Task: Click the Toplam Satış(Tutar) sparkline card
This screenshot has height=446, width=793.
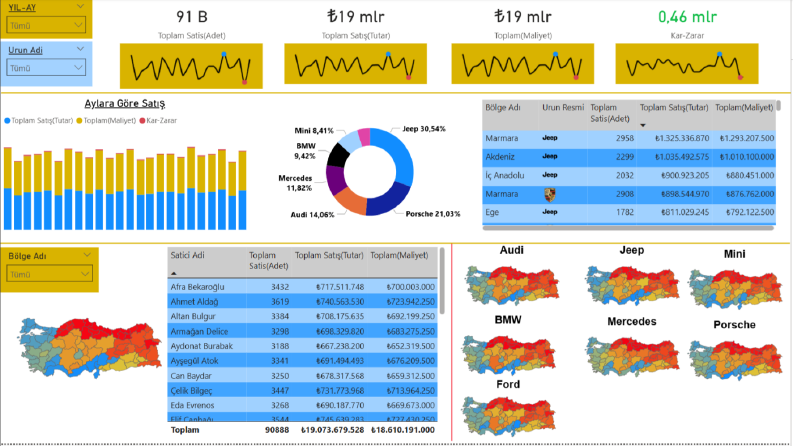Action: pos(356,64)
